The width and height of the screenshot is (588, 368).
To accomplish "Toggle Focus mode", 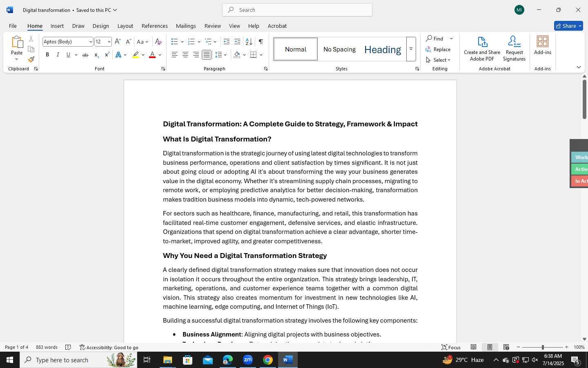I will pos(451,347).
